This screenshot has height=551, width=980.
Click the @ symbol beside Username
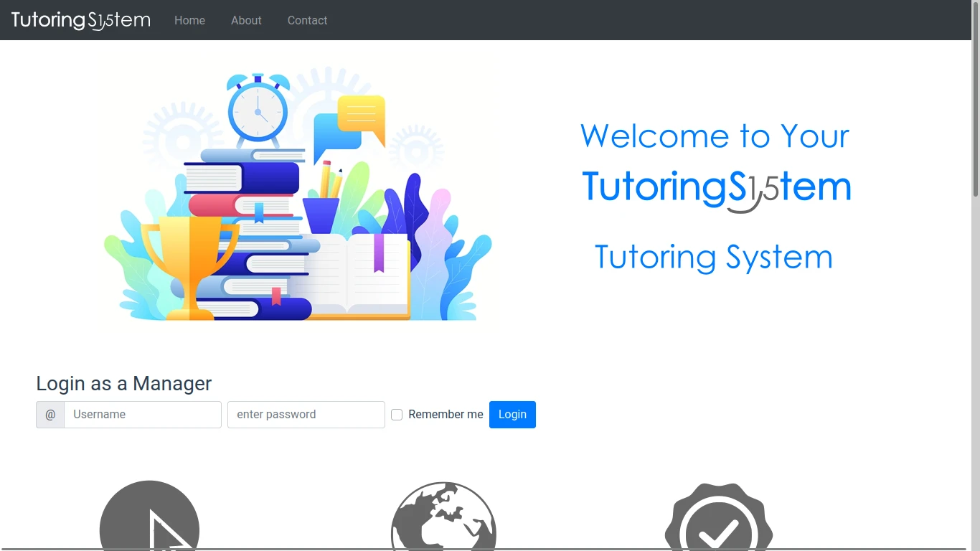[x=50, y=415]
